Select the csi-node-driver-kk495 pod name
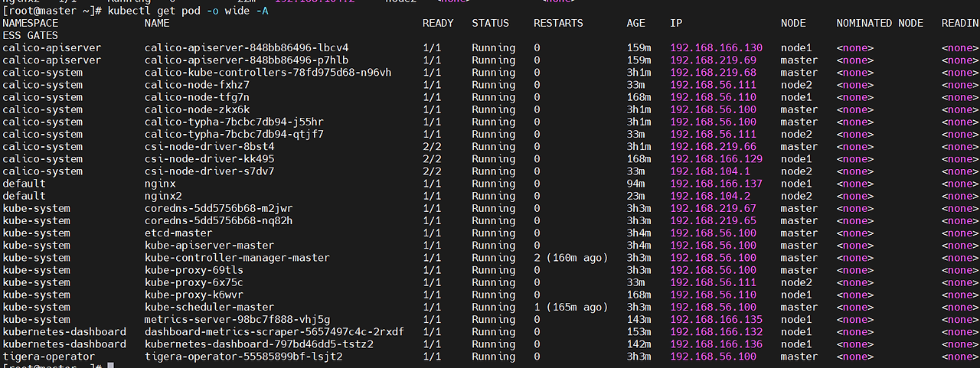This screenshot has height=368, width=980. (209, 159)
